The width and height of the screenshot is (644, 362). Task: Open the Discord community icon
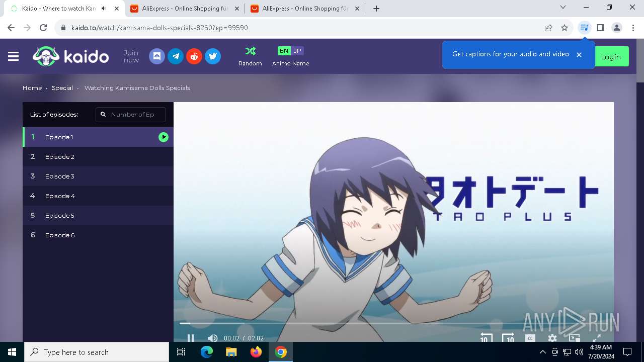(157, 56)
